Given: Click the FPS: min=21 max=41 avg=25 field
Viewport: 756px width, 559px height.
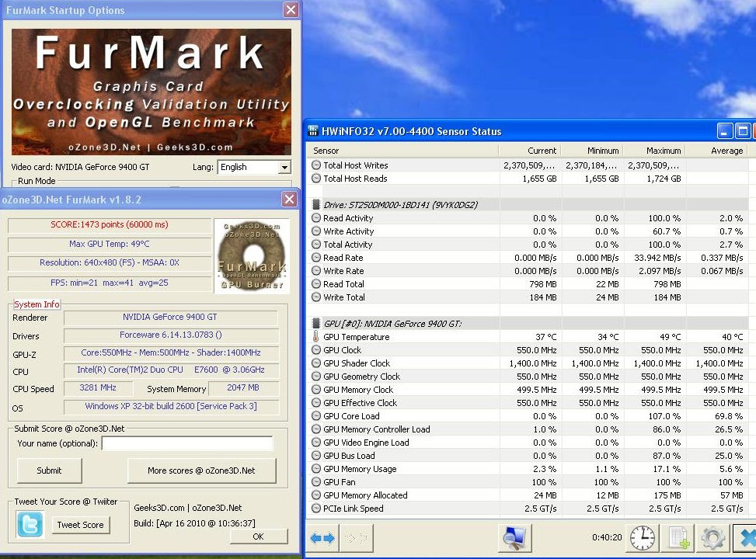Looking at the screenshot, I should 110,283.
